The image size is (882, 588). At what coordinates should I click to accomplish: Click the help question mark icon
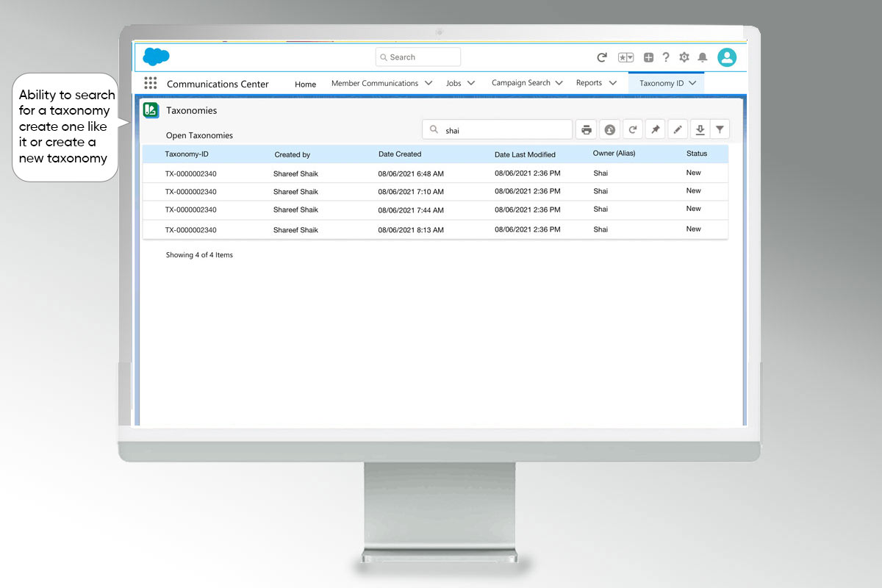[666, 57]
